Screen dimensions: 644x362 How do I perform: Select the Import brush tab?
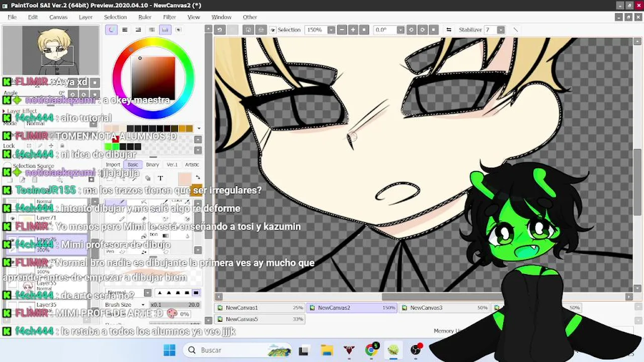[x=113, y=164]
